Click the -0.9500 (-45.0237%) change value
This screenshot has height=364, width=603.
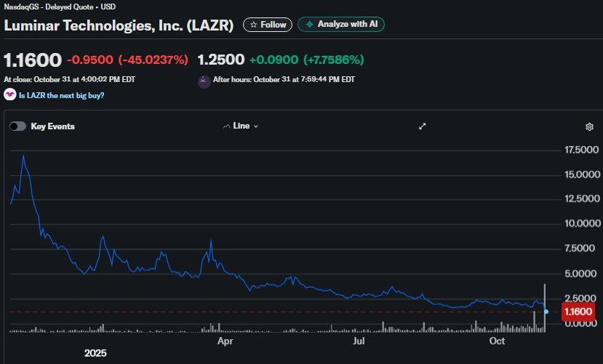(128, 60)
